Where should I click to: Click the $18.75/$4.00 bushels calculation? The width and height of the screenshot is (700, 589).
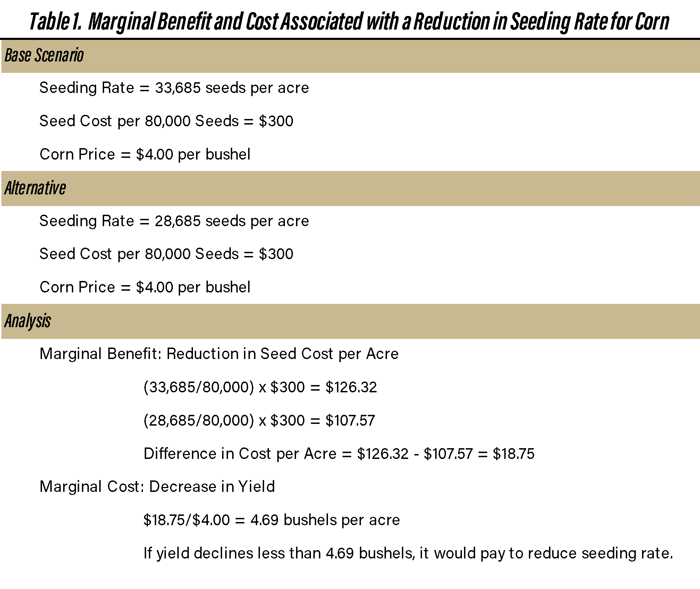tap(271, 520)
